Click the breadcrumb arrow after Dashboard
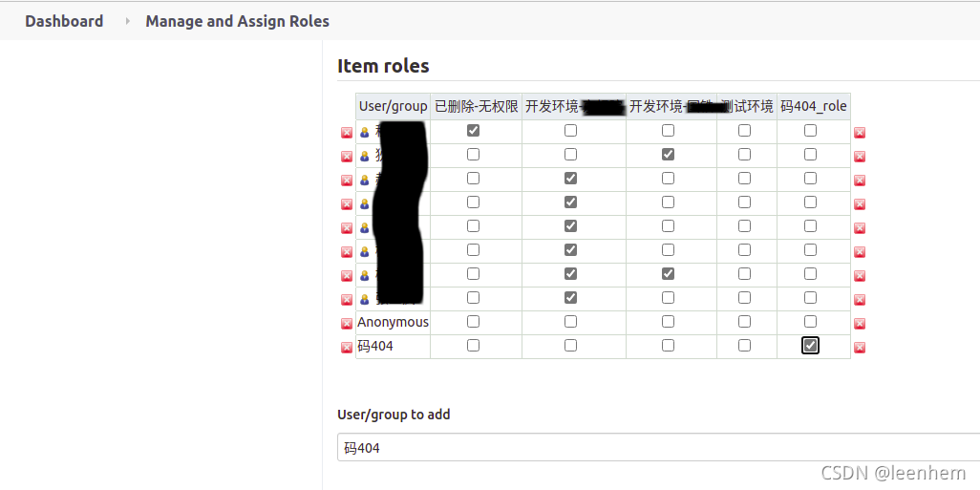The image size is (980, 490). tap(127, 21)
